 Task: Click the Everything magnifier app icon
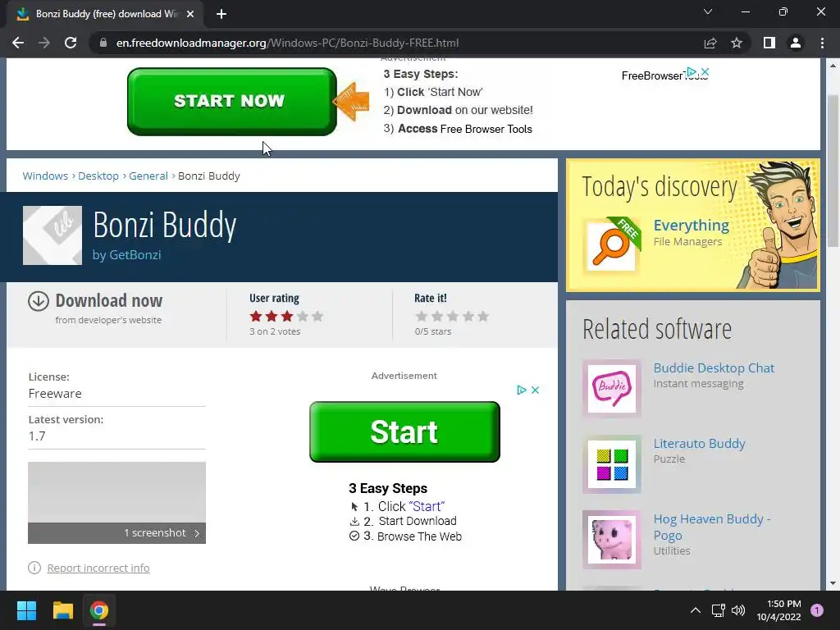click(611, 246)
